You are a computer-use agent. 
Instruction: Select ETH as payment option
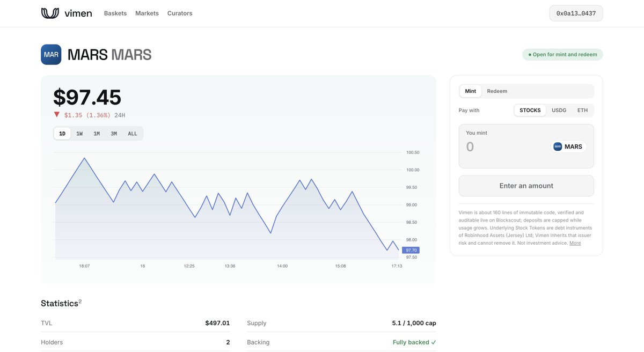pos(582,111)
